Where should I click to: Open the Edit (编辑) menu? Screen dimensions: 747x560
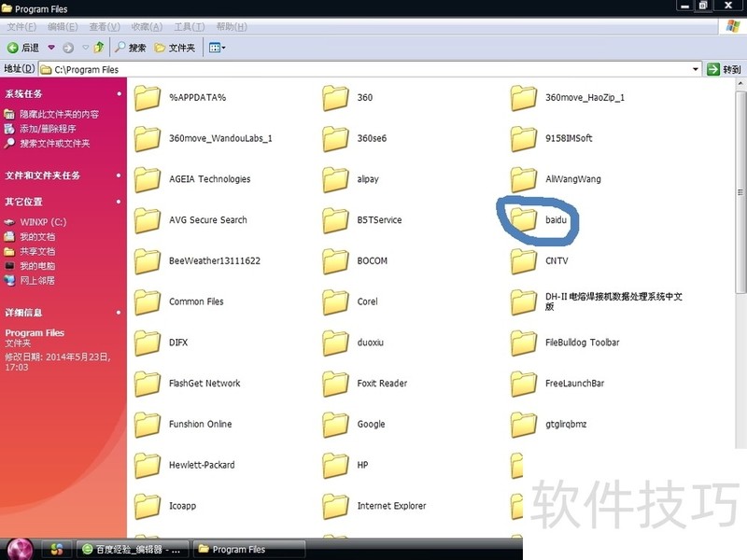point(63,27)
